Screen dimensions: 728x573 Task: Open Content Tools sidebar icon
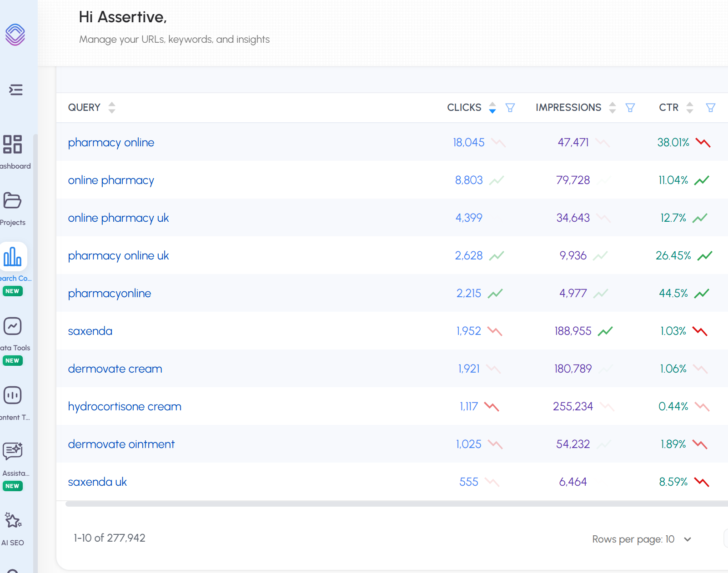point(13,395)
